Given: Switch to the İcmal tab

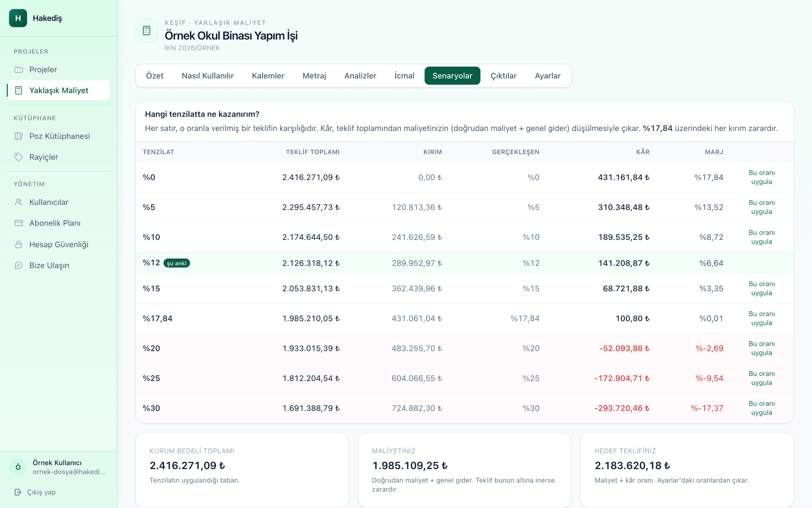Looking at the screenshot, I should [x=404, y=76].
